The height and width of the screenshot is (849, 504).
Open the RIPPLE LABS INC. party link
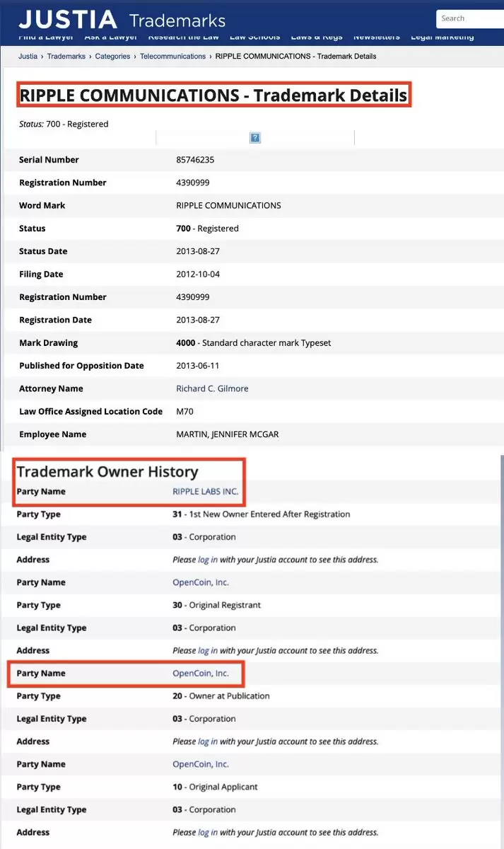point(206,491)
